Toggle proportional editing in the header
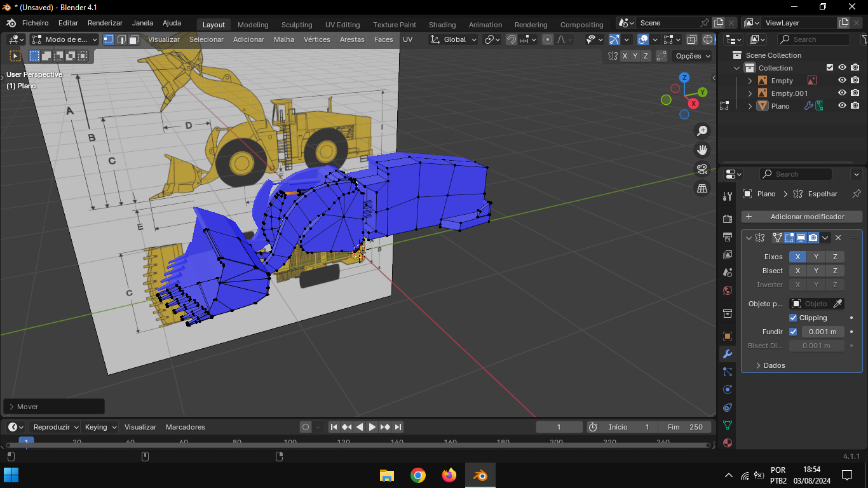The height and width of the screenshot is (488, 868). click(548, 39)
